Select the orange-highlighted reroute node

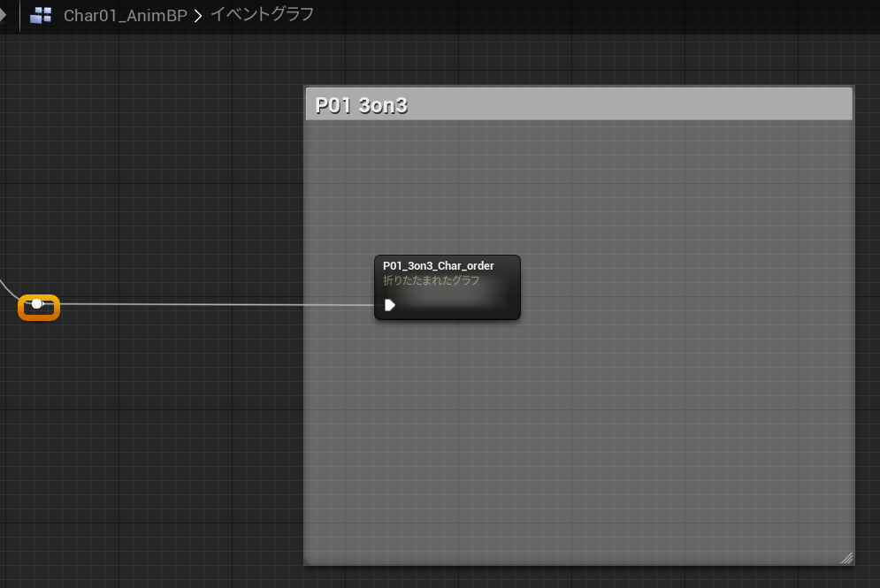tap(39, 307)
